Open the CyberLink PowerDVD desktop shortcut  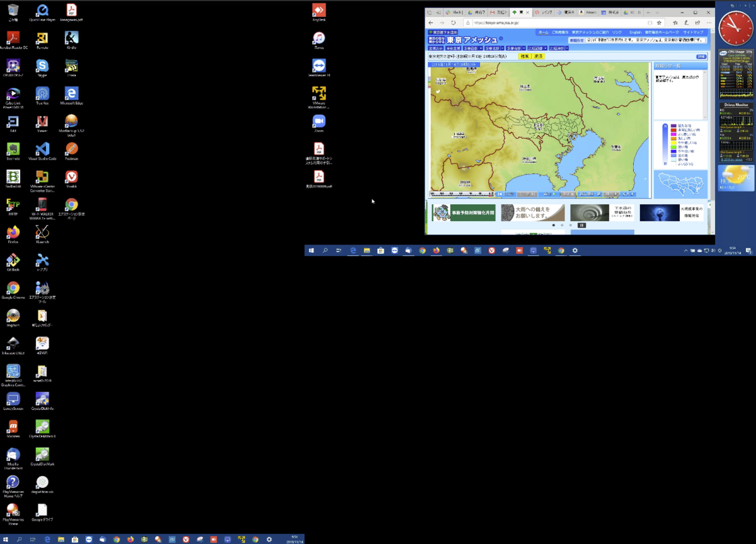(x=13, y=96)
